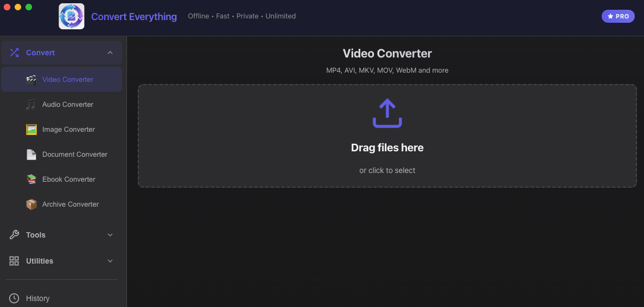Open the History section
644x307 pixels.
[x=62, y=298]
